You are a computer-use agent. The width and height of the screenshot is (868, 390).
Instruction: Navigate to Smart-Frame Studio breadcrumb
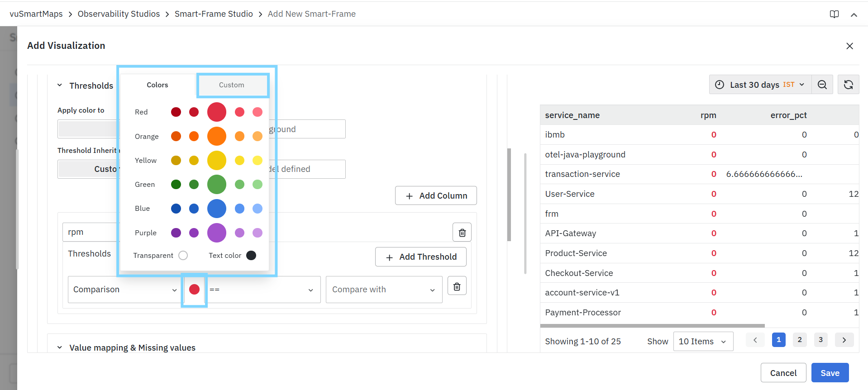[x=214, y=14]
